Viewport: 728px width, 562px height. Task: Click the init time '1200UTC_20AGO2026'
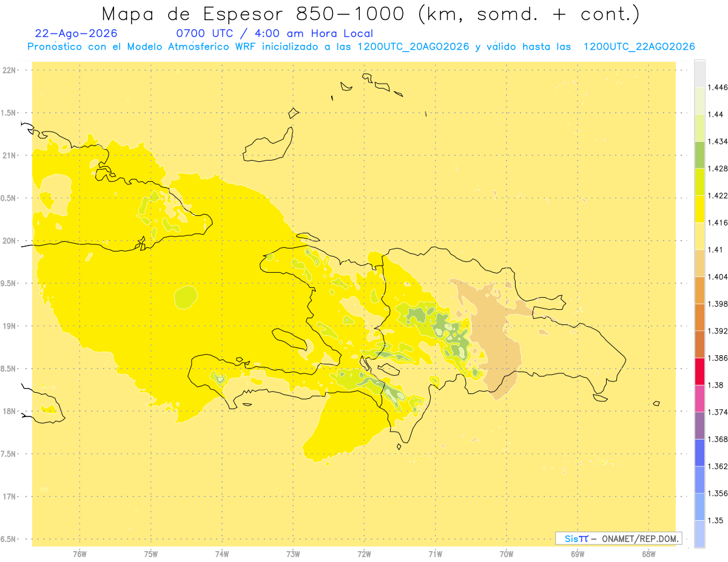tap(413, 47)
